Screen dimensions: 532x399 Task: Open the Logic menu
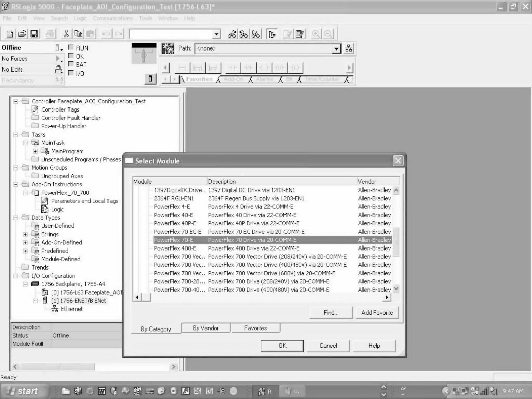tap(80, 18)
